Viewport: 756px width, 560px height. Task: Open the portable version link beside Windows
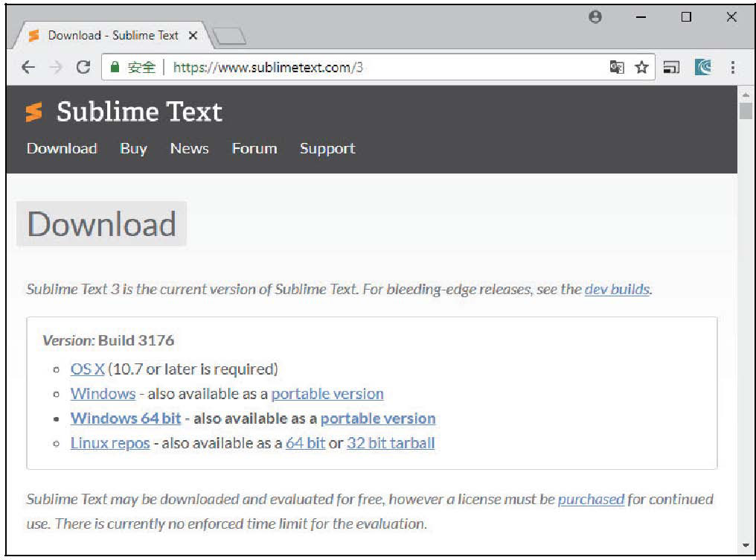[327, 394]
